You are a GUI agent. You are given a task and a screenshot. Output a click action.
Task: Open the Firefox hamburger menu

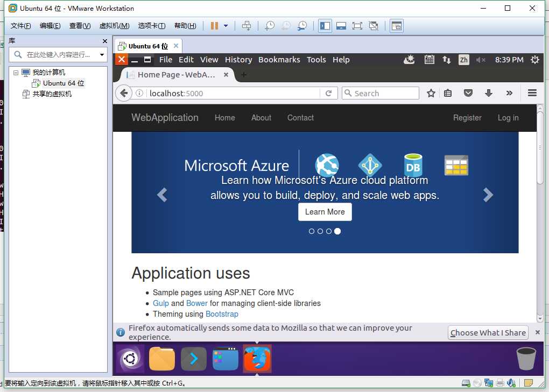tap(532, 92)
